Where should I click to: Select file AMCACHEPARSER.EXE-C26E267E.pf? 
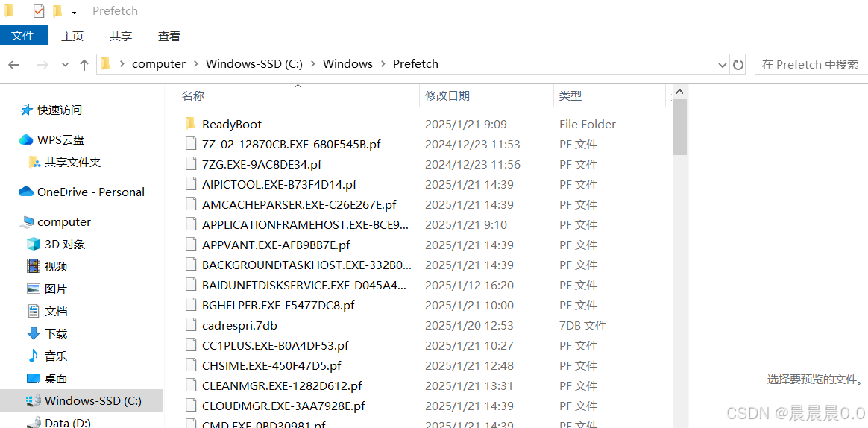click(300, 205)
